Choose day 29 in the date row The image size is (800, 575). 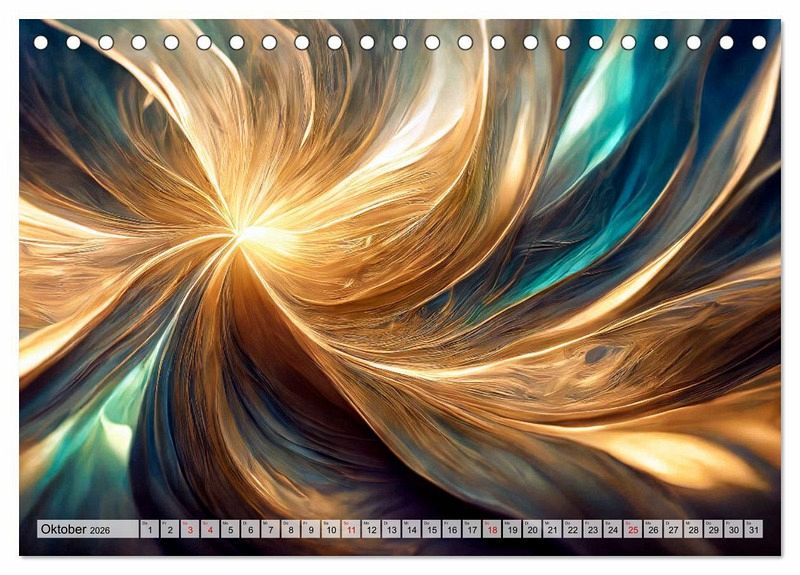click(x=713, y=529)
